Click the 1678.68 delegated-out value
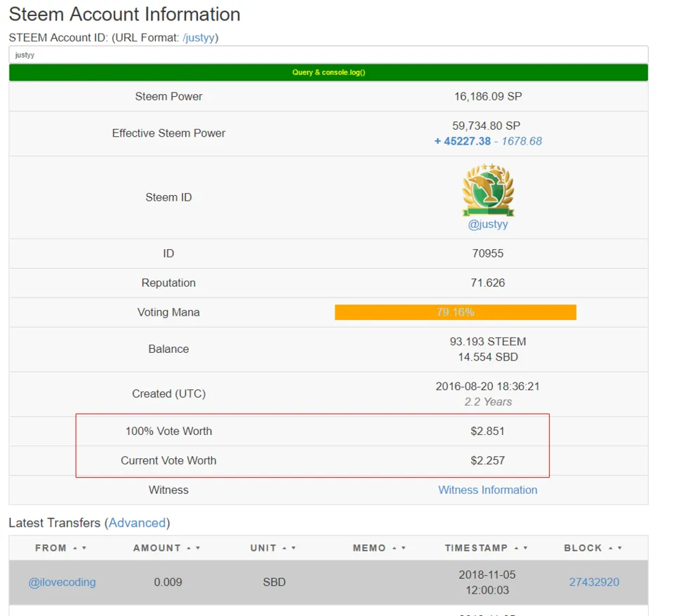674x616 pixels. 522,141
